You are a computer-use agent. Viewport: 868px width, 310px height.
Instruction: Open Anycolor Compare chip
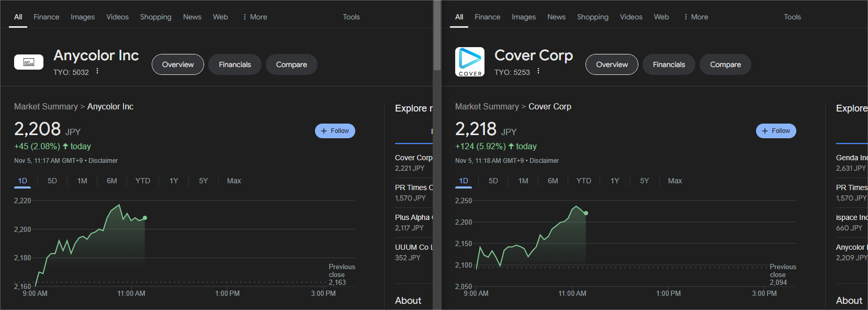291,64
